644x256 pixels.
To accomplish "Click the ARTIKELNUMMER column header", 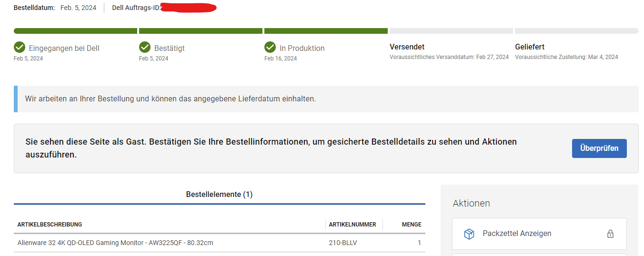I will (352, 225).
